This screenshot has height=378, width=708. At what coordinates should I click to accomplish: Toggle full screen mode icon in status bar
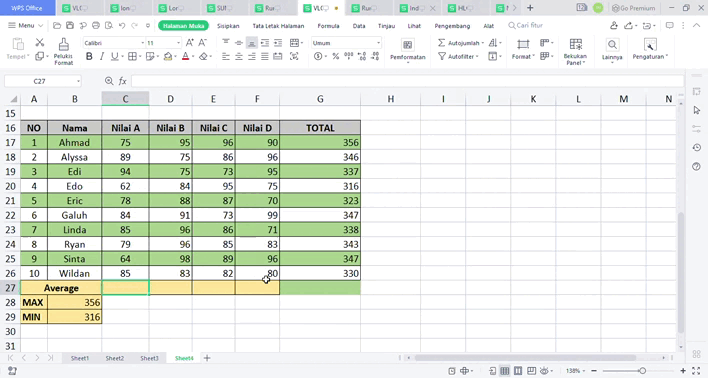696,371
